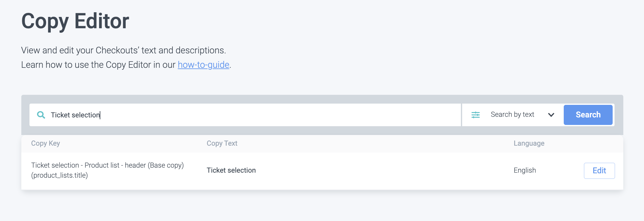Click the Copy Key column header

[45, 143]
